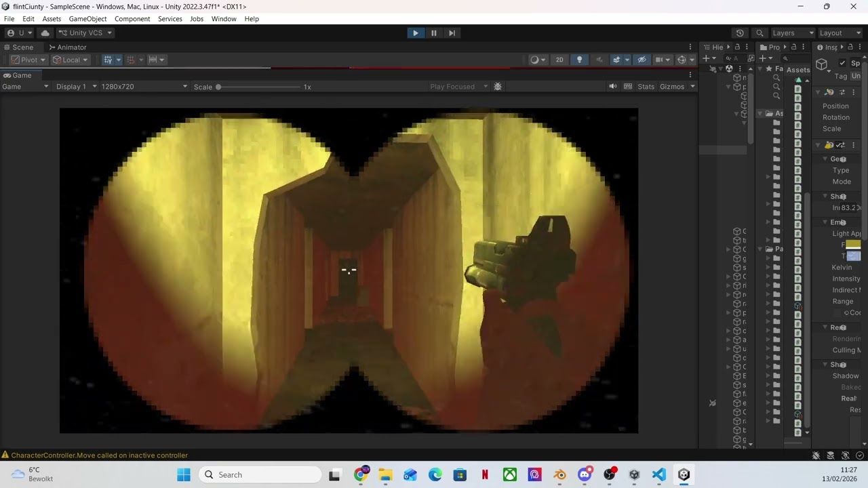The height and width of the screenshot is (488, 868).
Task: Open the Display 1 dropdown
Action: [x=76, y=87]
